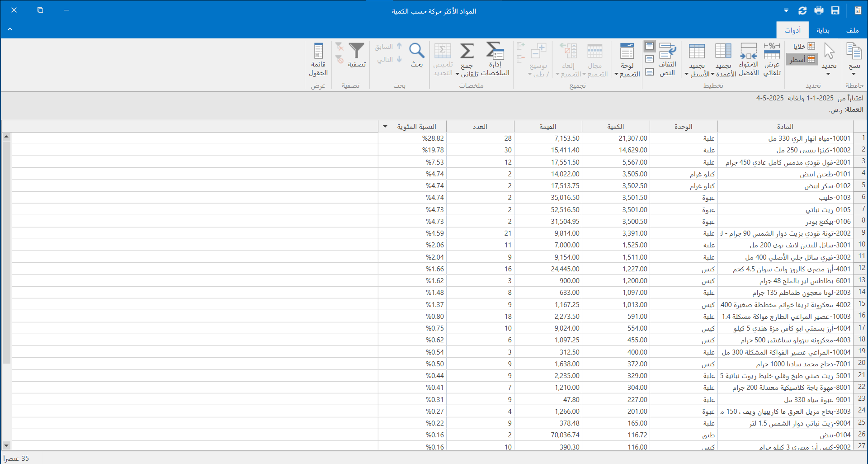868x464 pixels.
Task: Expand the freeze rows (تجميد الأسطر) dropdown
Action: tap(687, 75)
